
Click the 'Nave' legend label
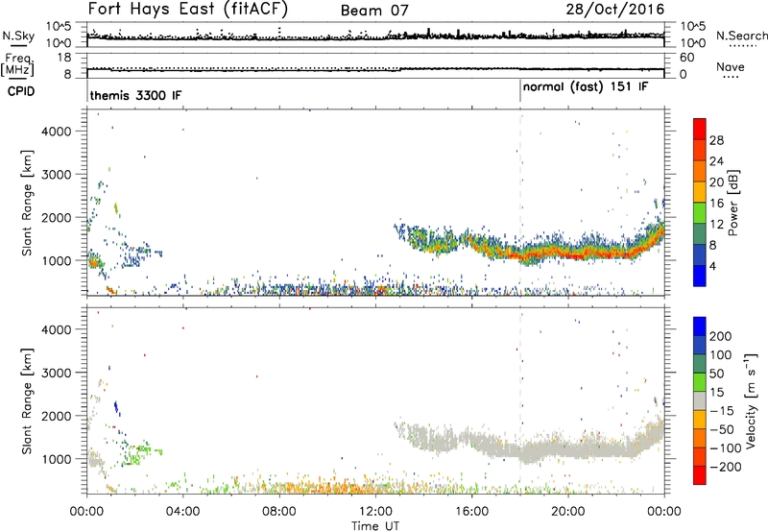[x=731, y=66]
